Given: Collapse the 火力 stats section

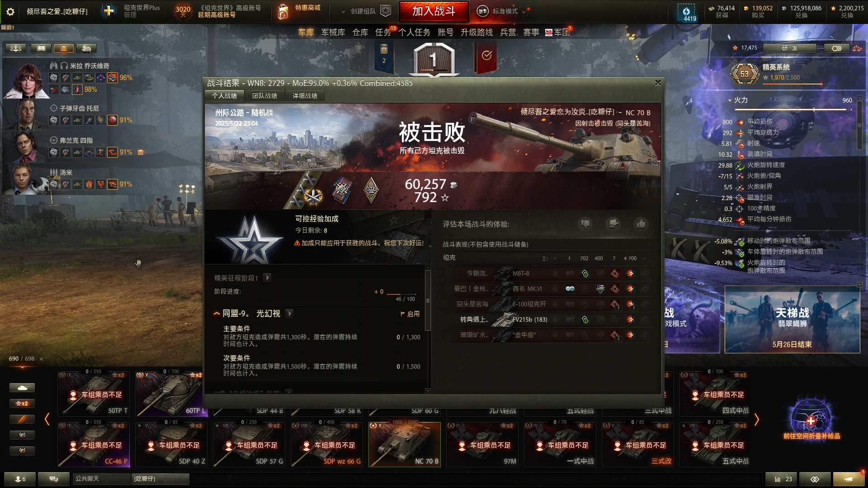Looking at the screenshot, I should point(730,100).
